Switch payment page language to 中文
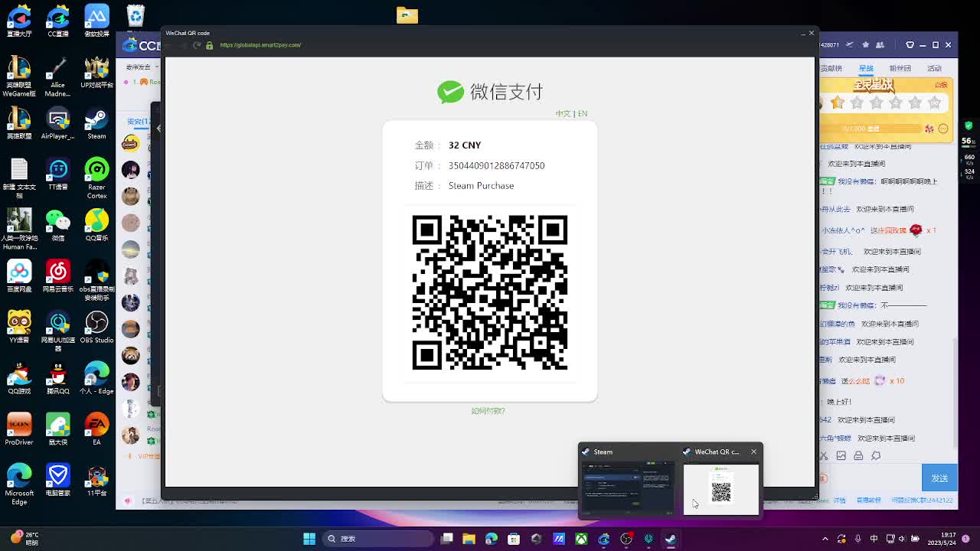980x551 pixels. [563, 113]
